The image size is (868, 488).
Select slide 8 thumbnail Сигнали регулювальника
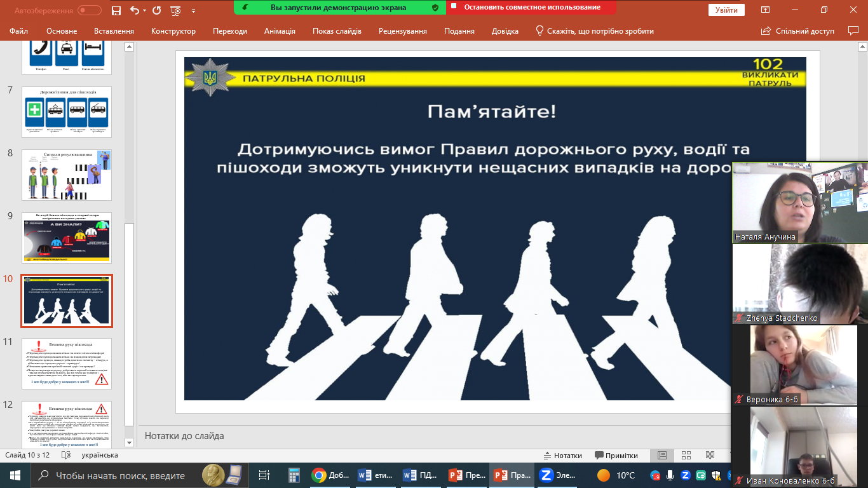click(67, 175)
